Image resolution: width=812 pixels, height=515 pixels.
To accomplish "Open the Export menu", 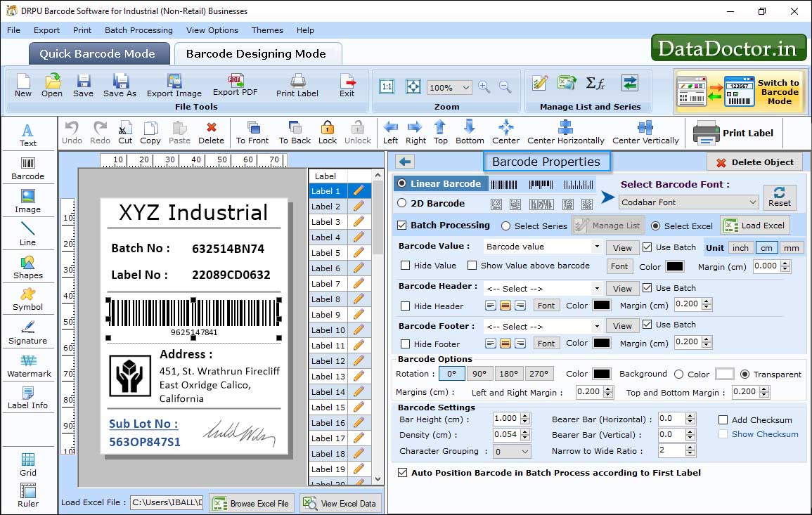I will tap(46, 30).
